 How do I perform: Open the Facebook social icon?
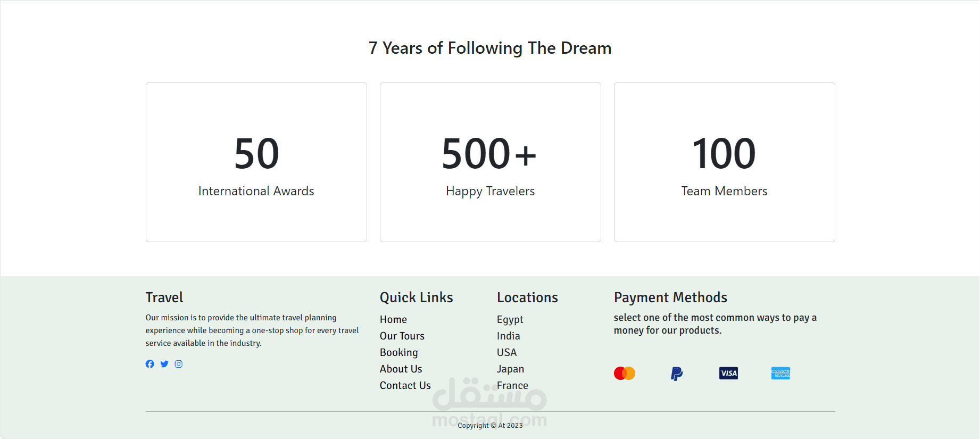click(150, 364)
